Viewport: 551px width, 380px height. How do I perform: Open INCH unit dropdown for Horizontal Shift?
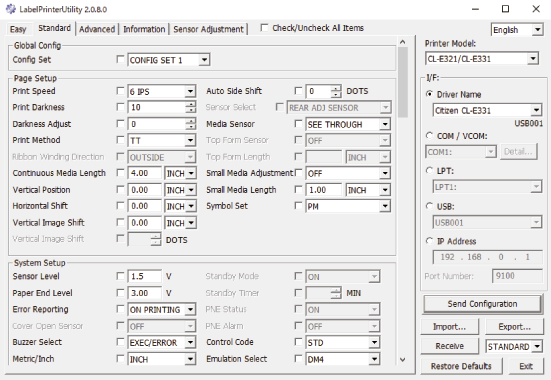click(x=180, y=206)
